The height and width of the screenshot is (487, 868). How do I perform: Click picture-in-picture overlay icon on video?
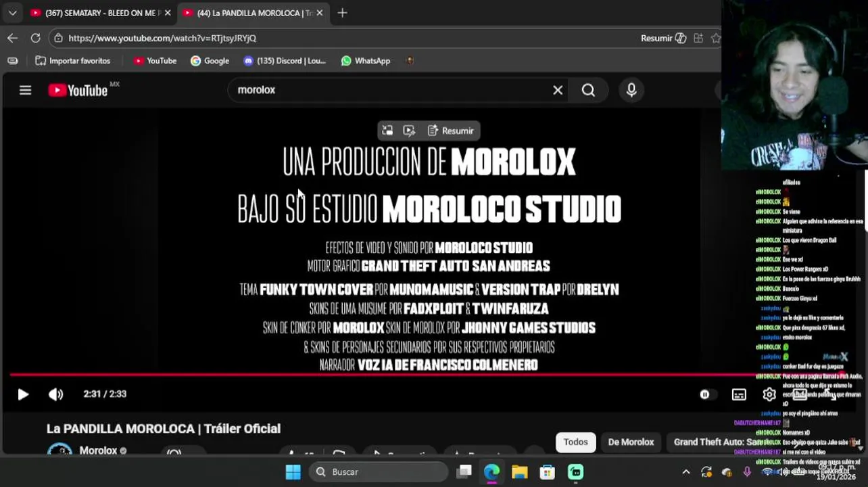click(387, 131)
